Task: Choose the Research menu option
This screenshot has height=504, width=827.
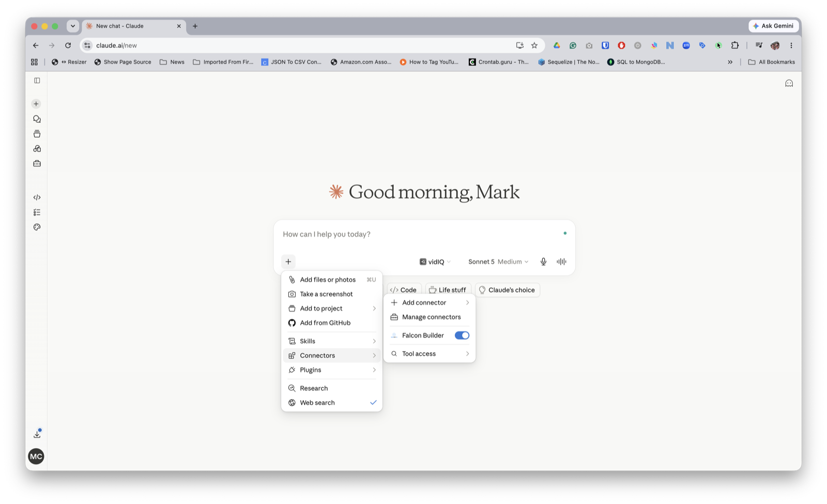Action: point(332,388)
